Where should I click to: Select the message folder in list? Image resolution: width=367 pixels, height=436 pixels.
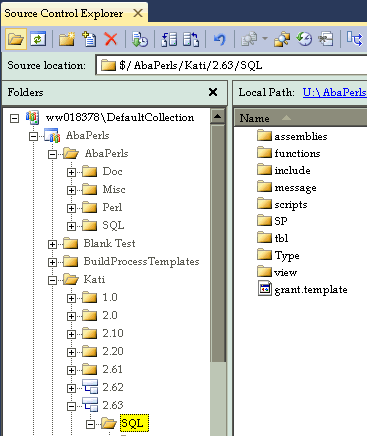295,188
